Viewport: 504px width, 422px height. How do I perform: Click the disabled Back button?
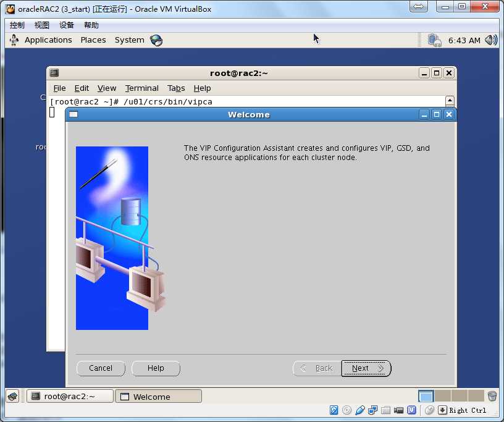[x=317, y=368]
